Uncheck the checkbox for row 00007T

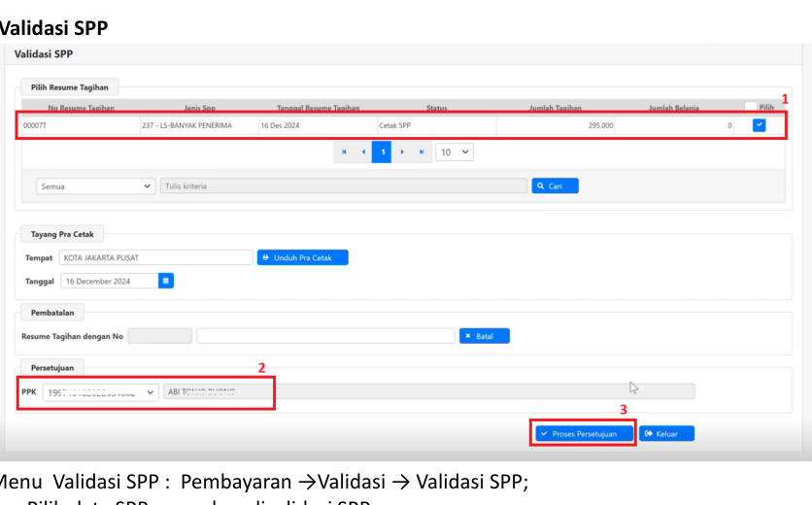(760, 125)
